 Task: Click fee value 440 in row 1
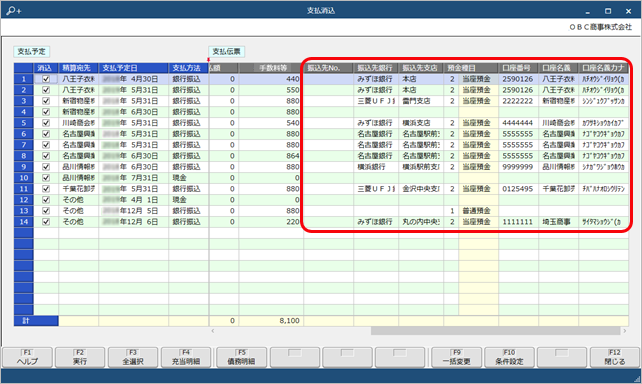(271, 79)
